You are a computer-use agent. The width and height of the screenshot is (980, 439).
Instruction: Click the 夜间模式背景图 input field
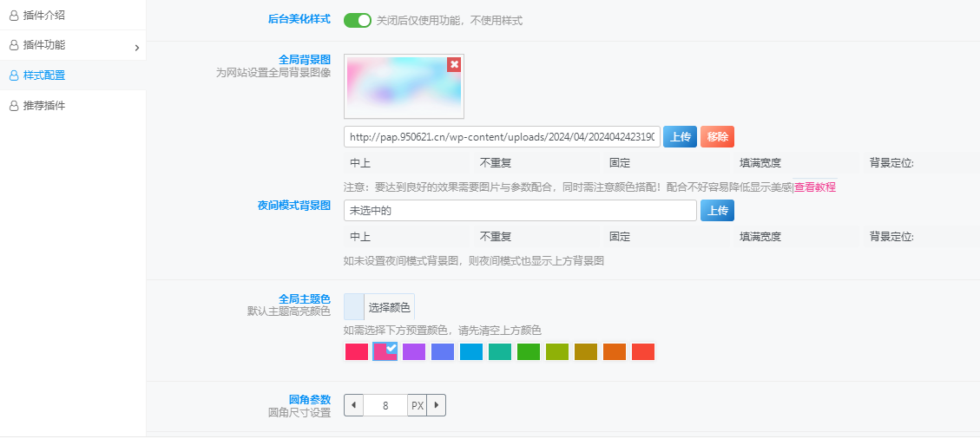click(x=520, y=211)
